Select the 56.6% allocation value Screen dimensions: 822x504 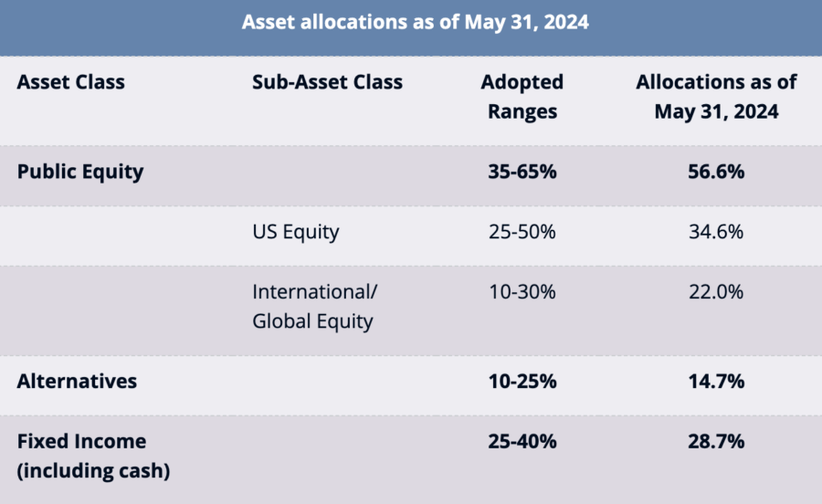click(x=716, y=171)
